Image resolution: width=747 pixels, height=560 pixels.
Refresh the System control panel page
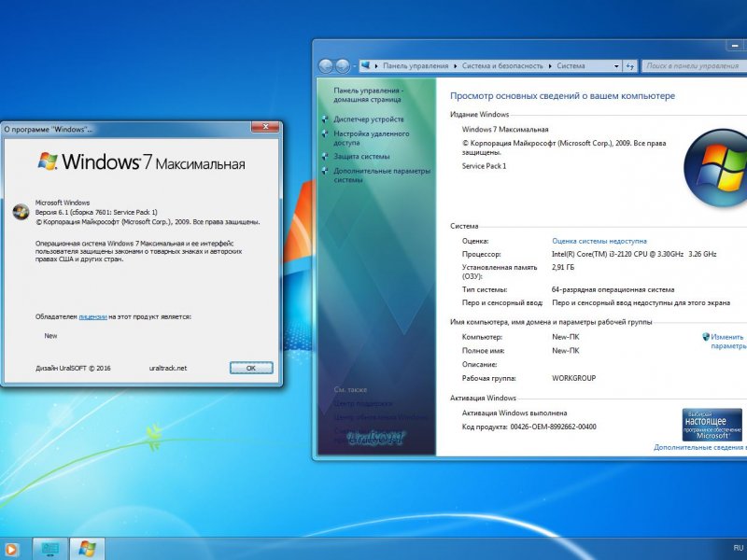629,66
